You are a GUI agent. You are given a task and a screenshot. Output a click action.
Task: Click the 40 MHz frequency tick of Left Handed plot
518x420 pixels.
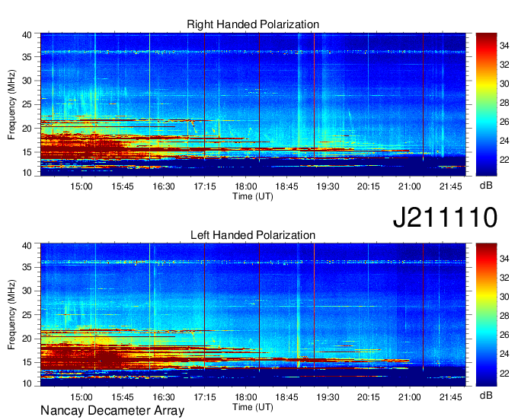point(27,246)
